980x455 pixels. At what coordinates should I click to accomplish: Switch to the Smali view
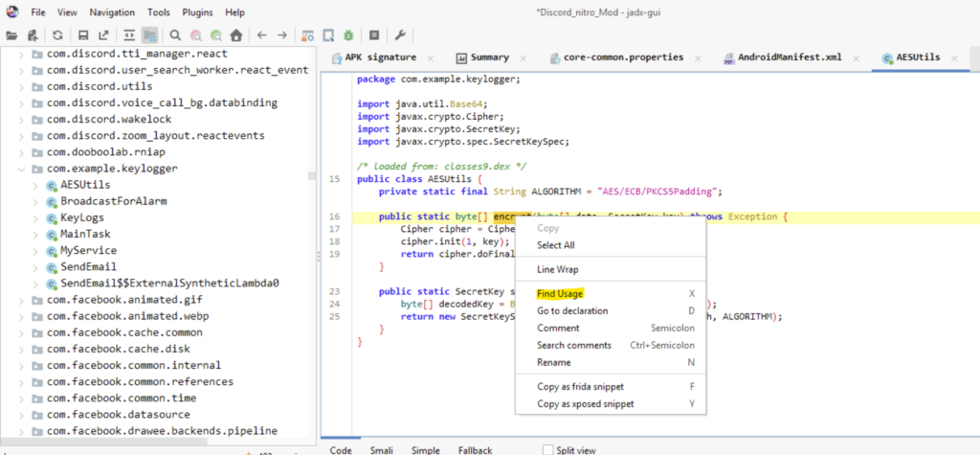pyautogui.click(x=382, y=449)
